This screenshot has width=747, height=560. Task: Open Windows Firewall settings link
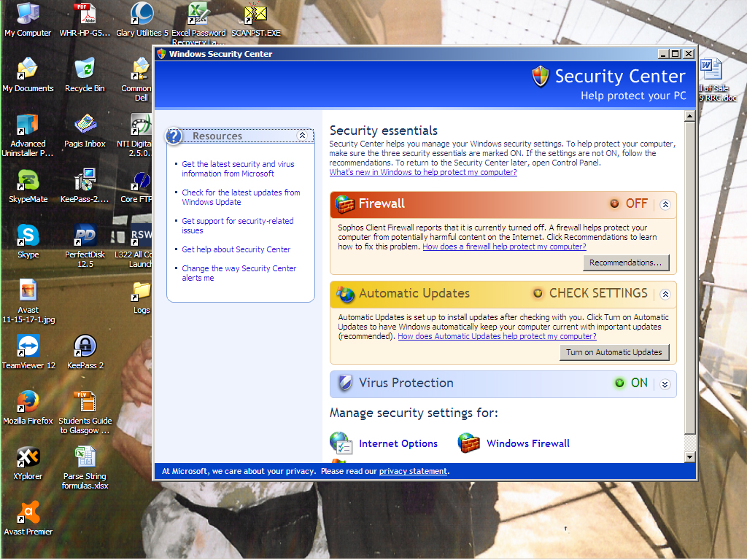pos(528,443)
